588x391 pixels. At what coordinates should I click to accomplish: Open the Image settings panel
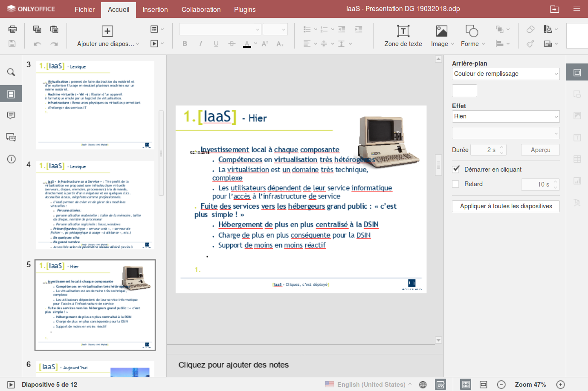(577, 115)
